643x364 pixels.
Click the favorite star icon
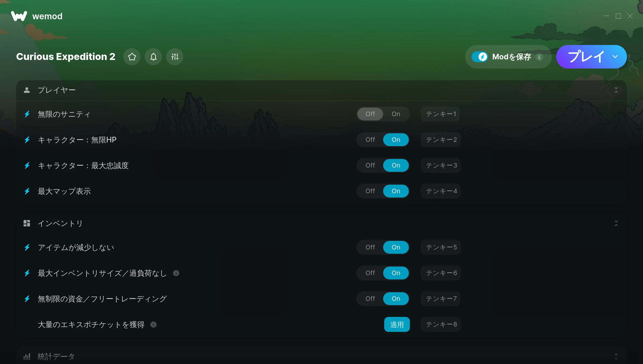[132, 57]
